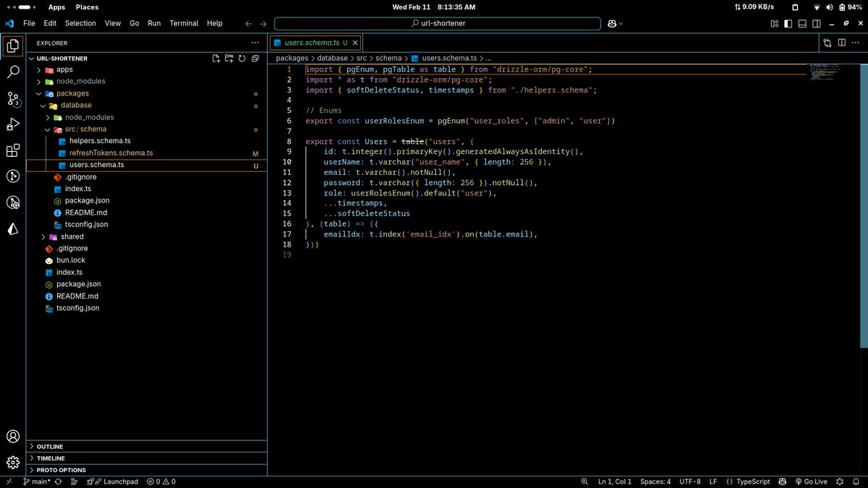Expand the OUTLINE section

pos(146,446)
